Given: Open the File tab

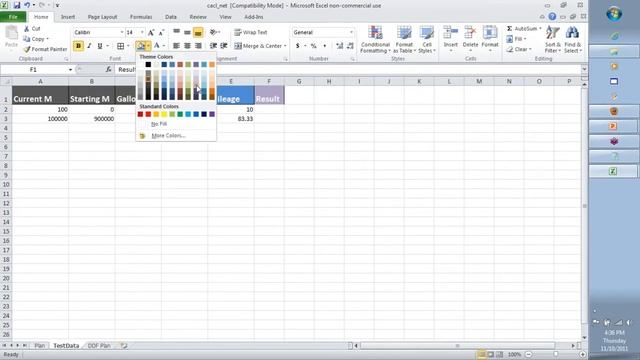Looking at the screenshot, I should coord(13,17).
